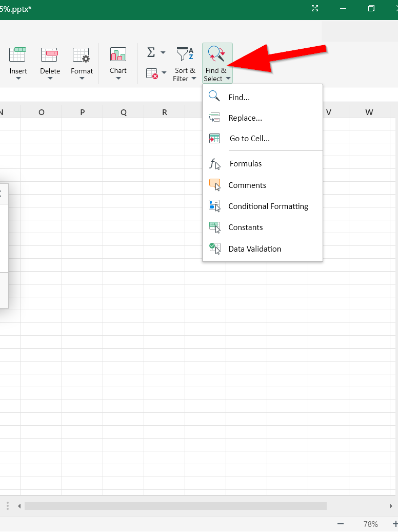This screenshot has height=532, width=398.
Task: Click the zoom out minus button
Action: [x=341, y=524]
